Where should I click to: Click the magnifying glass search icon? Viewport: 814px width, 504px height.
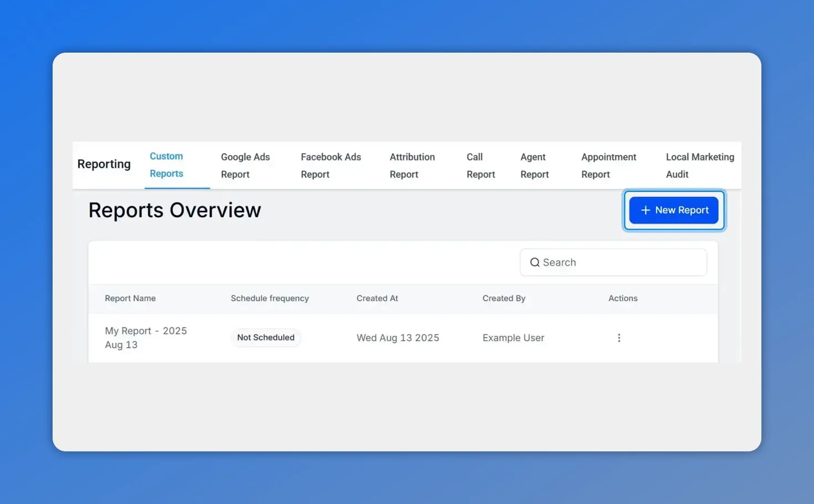tap(535, 262)
